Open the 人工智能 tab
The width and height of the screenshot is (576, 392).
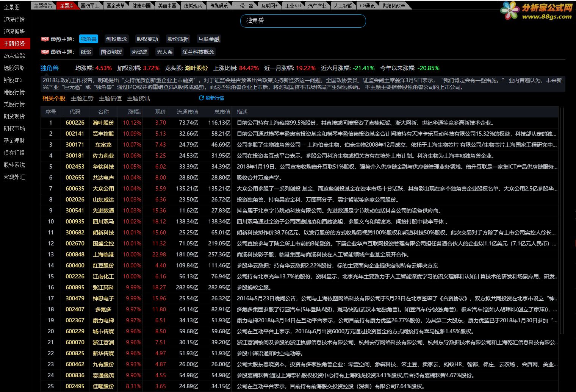(343, 6)
